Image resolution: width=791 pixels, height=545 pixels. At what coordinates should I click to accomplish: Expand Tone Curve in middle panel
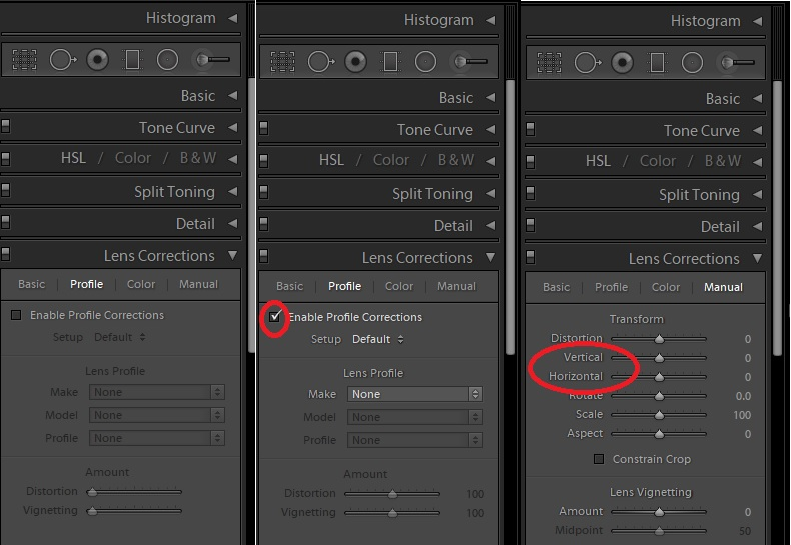click(x=490, y=130)
